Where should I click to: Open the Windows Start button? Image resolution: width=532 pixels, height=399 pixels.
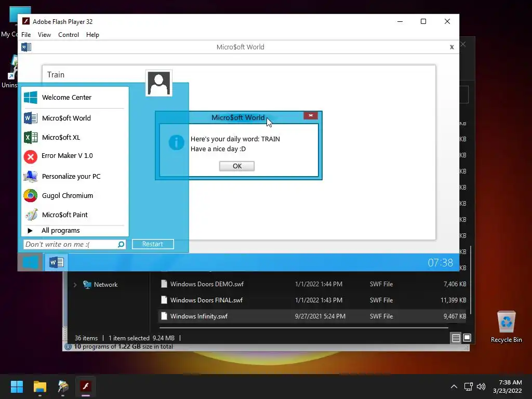click(17, 387)
